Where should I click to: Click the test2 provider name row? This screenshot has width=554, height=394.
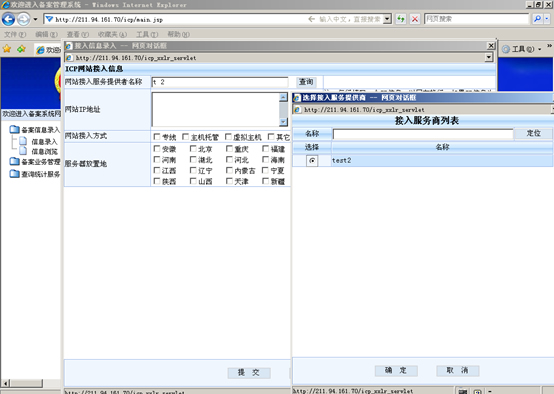click(x=423, y=160)
